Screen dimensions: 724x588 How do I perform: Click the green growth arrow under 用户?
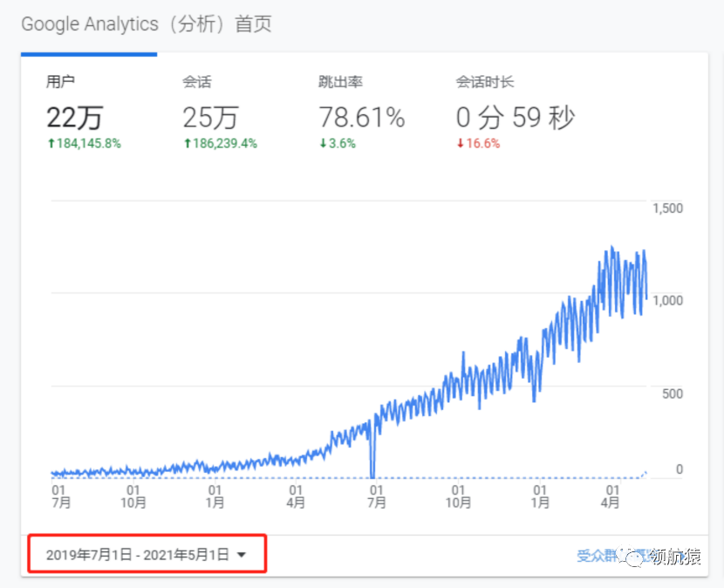point(52,142)
